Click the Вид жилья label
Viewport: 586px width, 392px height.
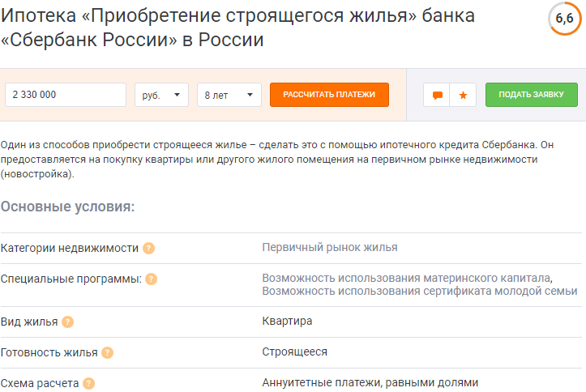(29, 322)
